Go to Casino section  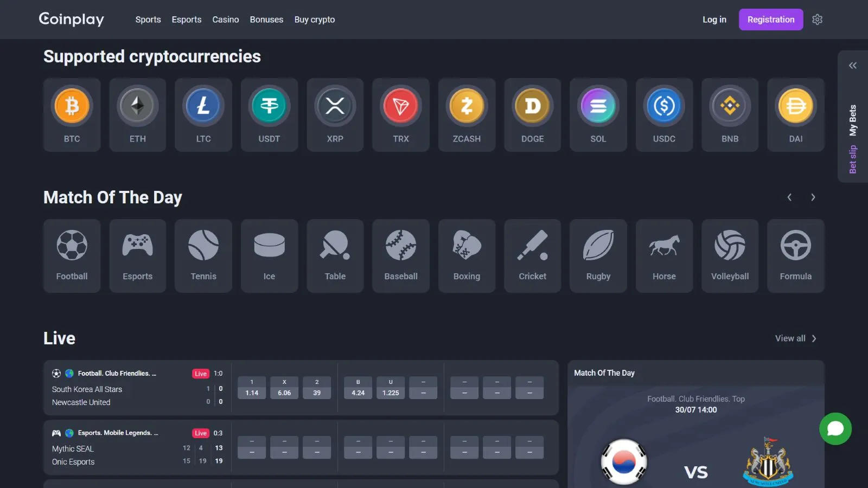tap(226, 20)
